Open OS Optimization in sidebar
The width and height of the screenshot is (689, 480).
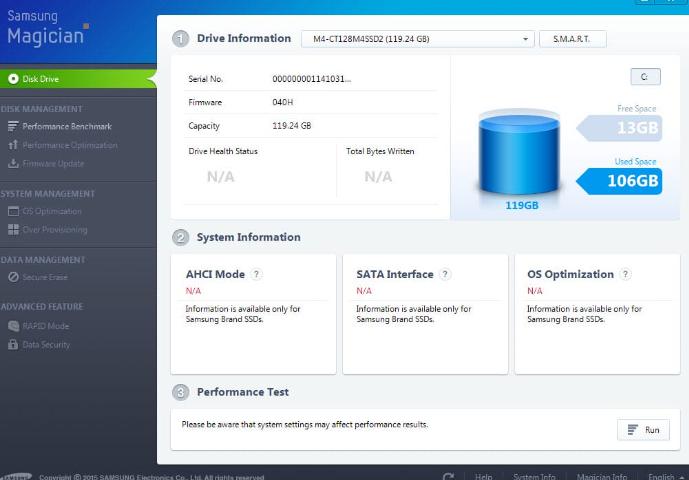pyautogui.click(x=52, y=211)
